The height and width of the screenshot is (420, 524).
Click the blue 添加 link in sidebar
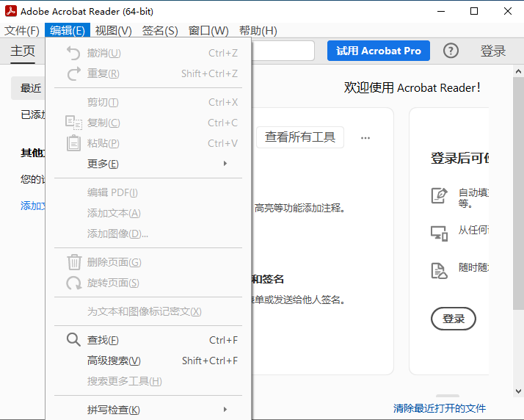click(33, 206)
